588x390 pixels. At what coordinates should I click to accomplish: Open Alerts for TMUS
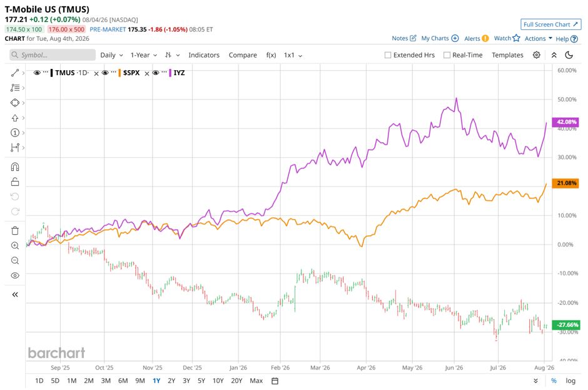pyautogui.click(x=476, y=38)
